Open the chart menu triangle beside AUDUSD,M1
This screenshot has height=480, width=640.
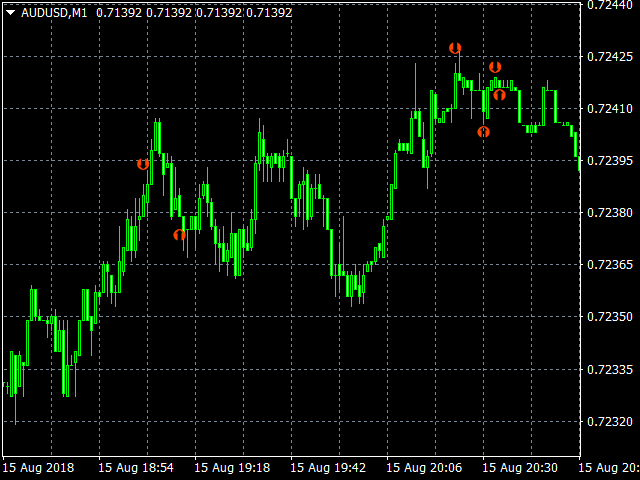10,13
